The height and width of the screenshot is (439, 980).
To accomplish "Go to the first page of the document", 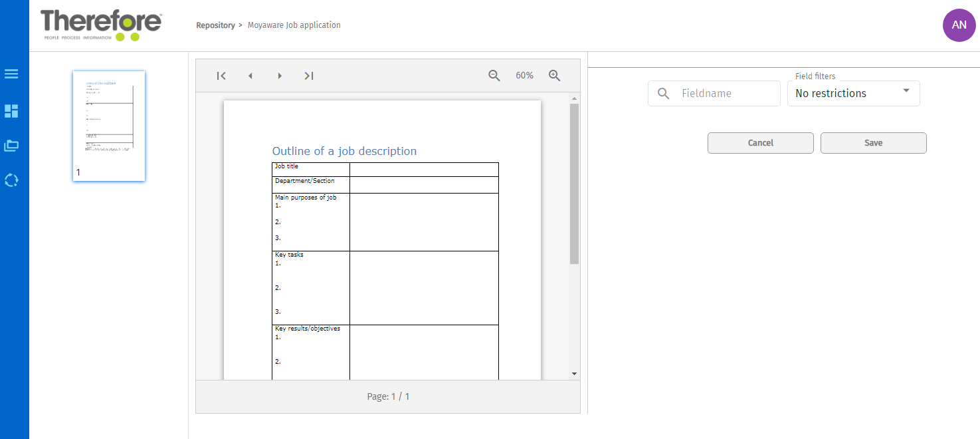I will 221,76.
